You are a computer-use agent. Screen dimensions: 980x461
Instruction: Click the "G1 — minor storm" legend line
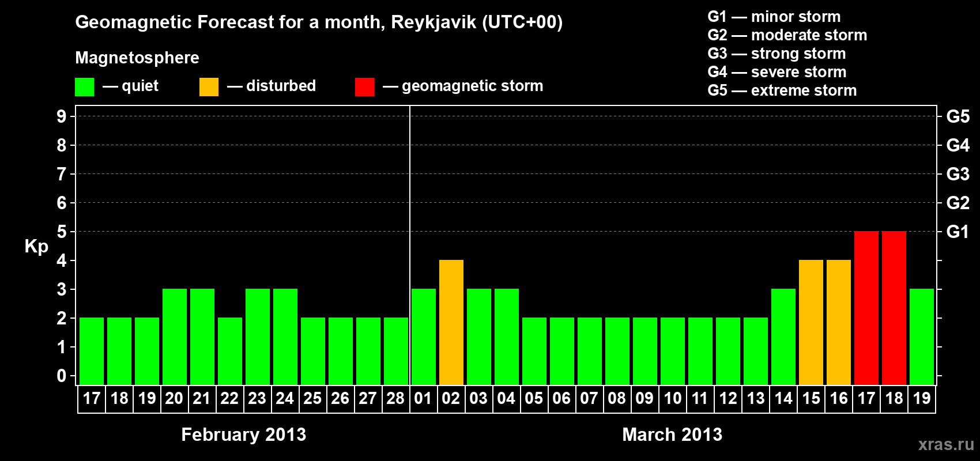[774, 17]
